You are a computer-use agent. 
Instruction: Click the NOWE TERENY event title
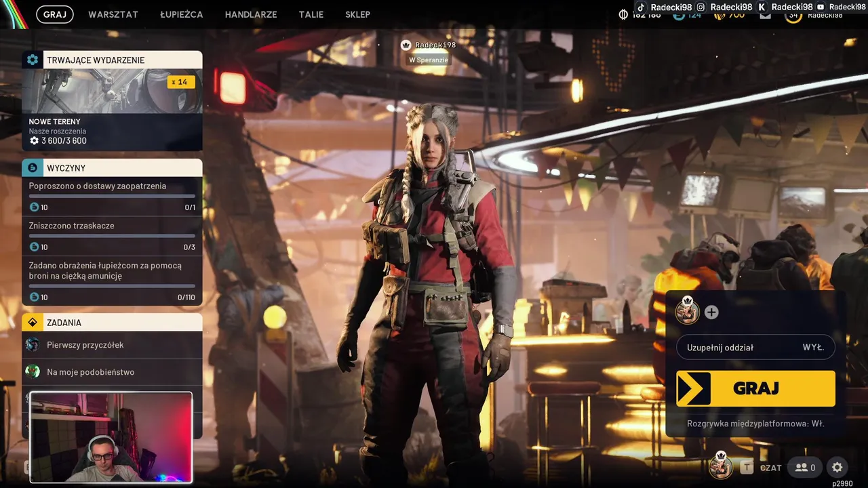pos(54,121)
